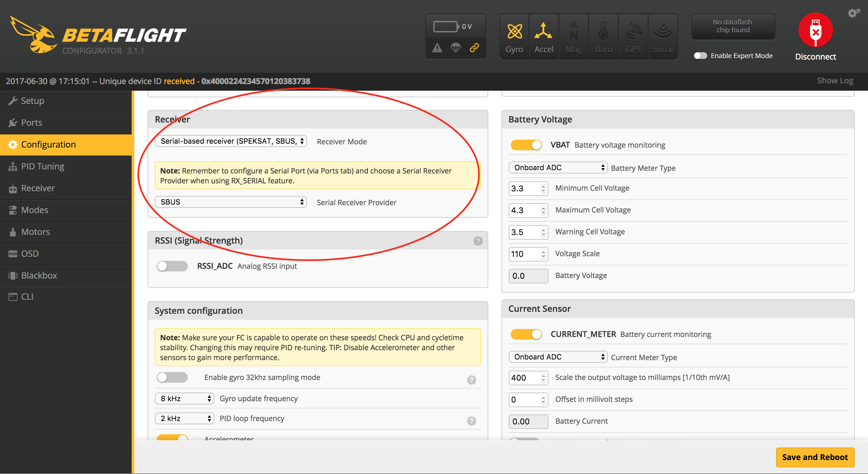Click the PID Tuning hierarchy icon

[13, 166]
